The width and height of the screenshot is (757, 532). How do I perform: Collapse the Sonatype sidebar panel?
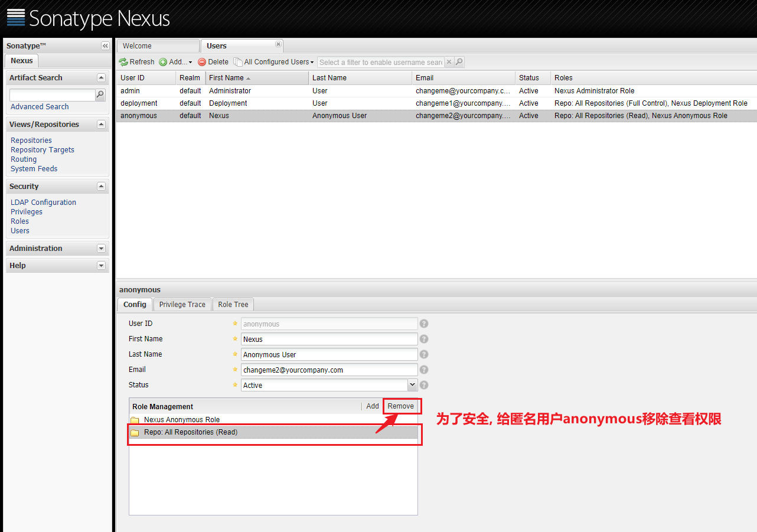coord(105,46)
